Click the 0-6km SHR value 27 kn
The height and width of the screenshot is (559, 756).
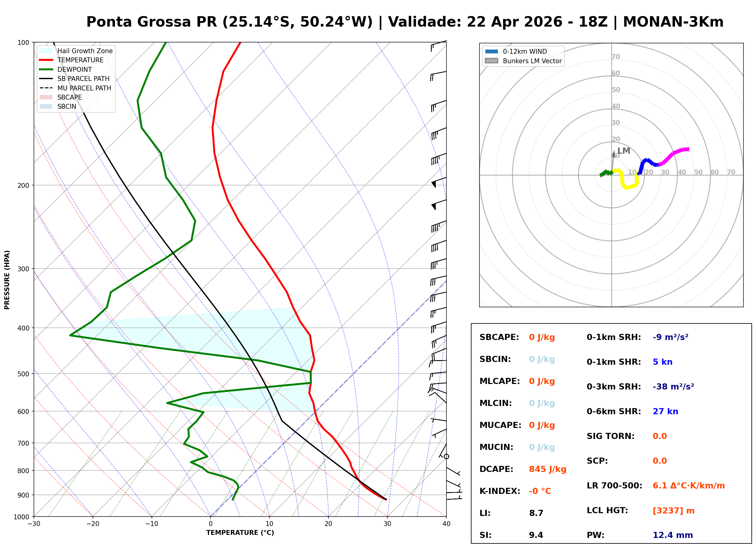click(665, 411)
